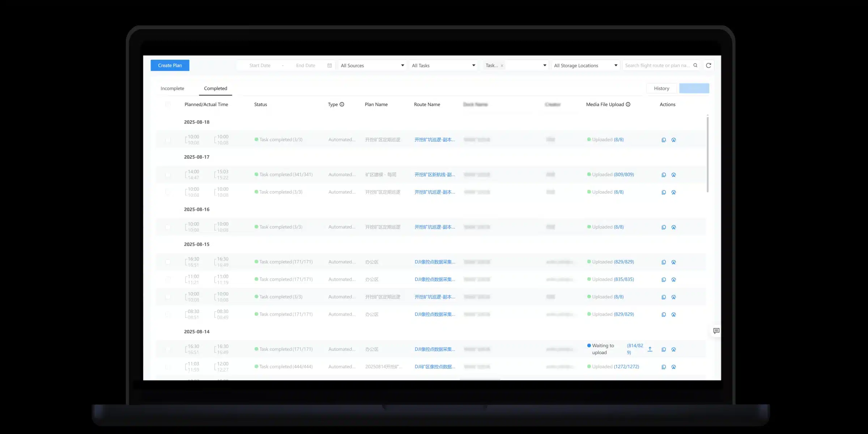Expand the All Sources dropdown
This screenshot has width=868, height=434.
(x=372, y=65)
